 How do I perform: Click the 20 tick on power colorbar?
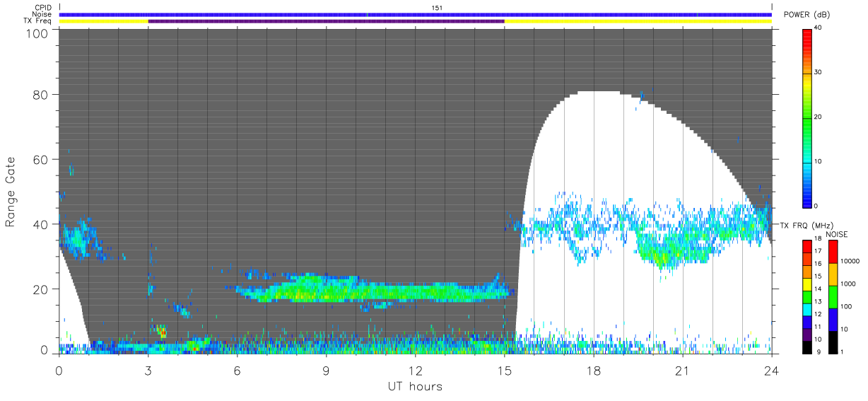pyautogui.click(x=816, y=117)
